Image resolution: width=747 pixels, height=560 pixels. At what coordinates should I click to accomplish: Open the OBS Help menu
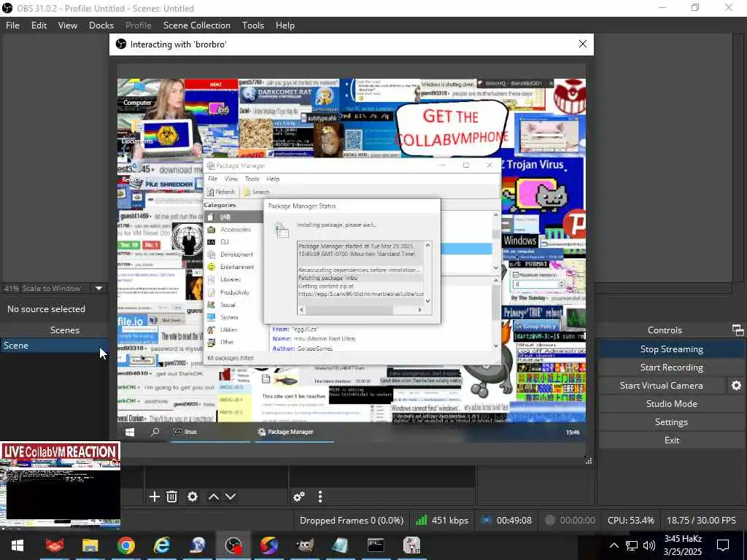coord(285,26)
